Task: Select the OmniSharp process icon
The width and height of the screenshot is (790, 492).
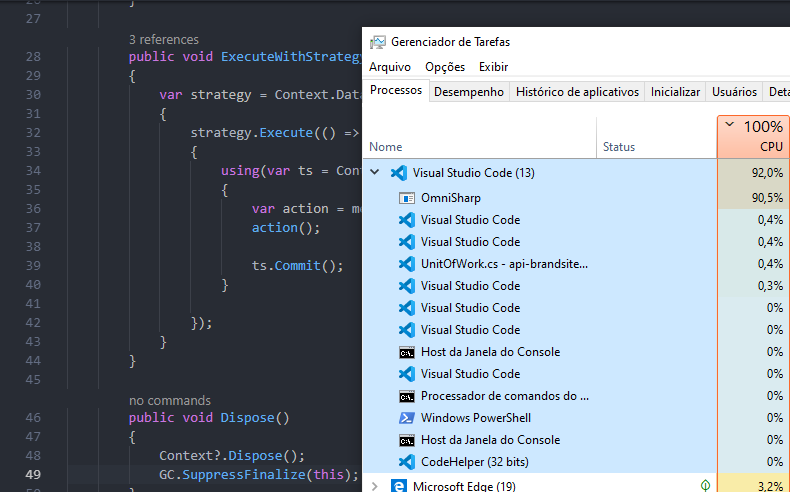Action: [407, 198]
